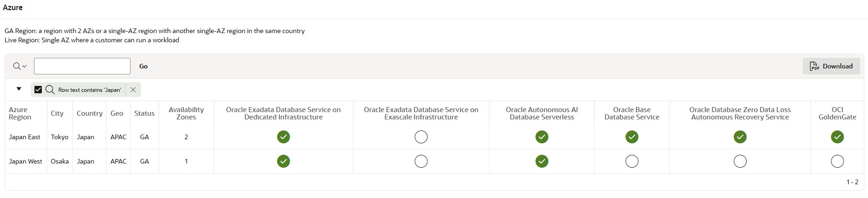868x198 pixels.
Task: Open the "Row text contains 'Japan'" filter
Action: click(90, 90)
